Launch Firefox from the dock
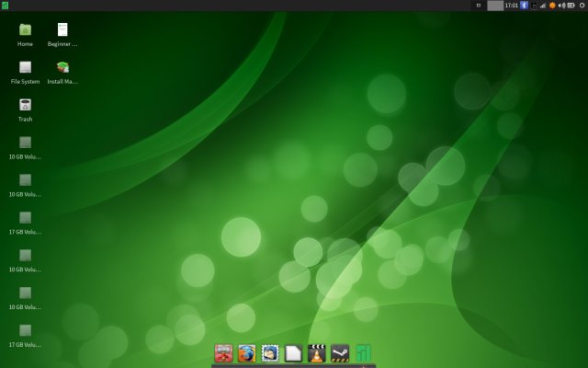 [x=246, y=353]
